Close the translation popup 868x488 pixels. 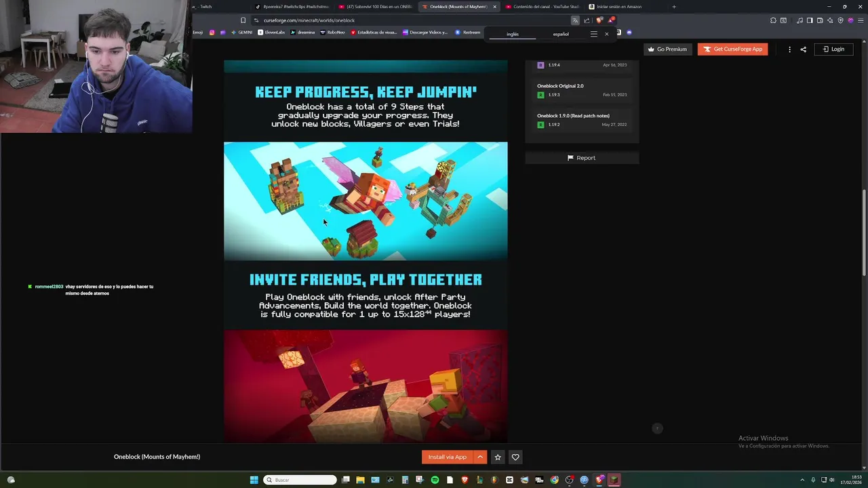coord(607,34)
